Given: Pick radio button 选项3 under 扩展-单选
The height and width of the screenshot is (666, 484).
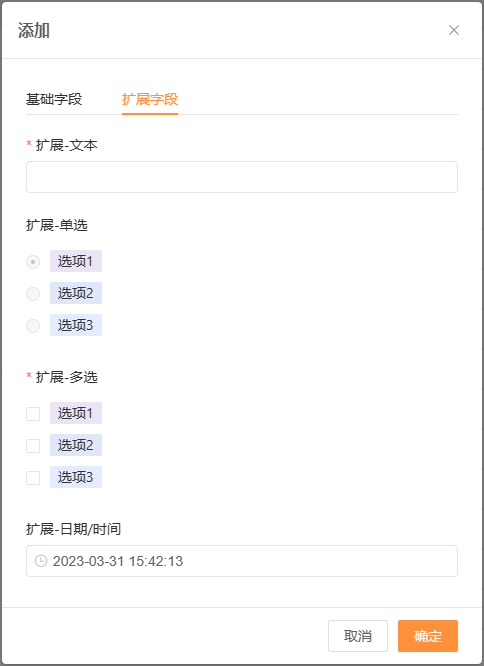Looking at the screenshot, I should (33, 326).
